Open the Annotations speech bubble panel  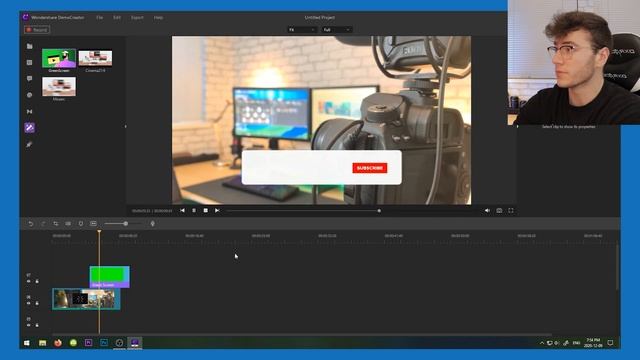point(29,78)
